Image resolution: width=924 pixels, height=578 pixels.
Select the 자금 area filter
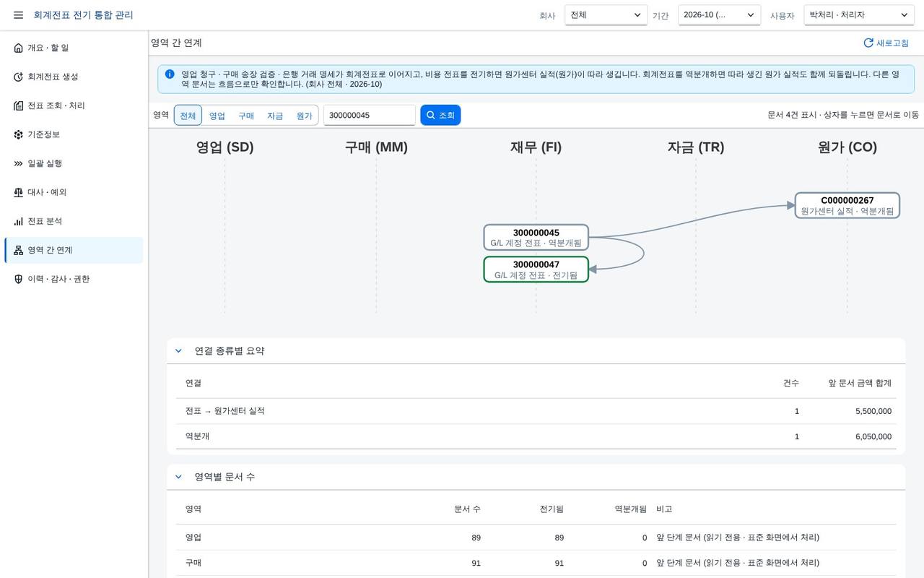[x=275, y=115]
